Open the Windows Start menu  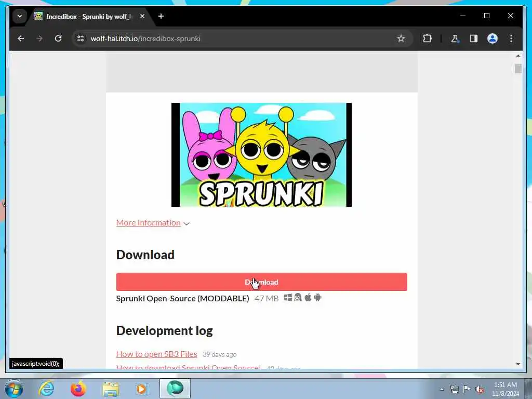click(14, 389)
